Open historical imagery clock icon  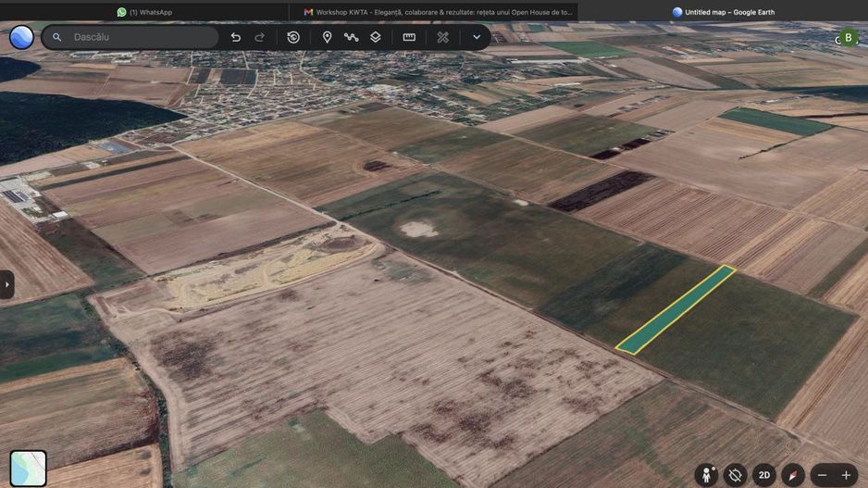[293, 37]
